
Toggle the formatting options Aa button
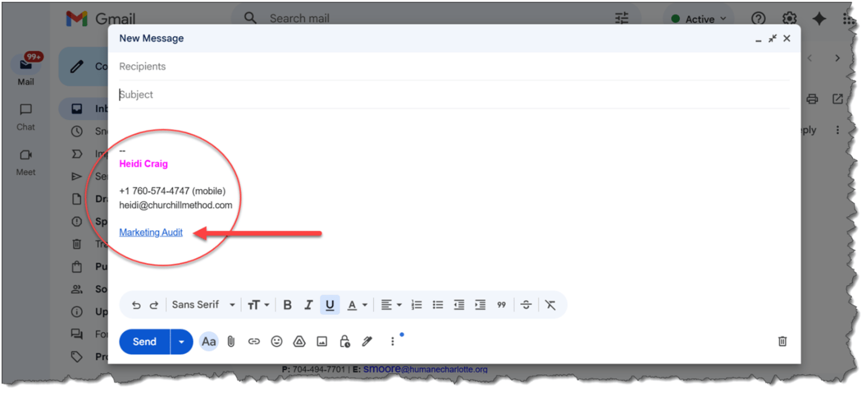tap(209, 342)
